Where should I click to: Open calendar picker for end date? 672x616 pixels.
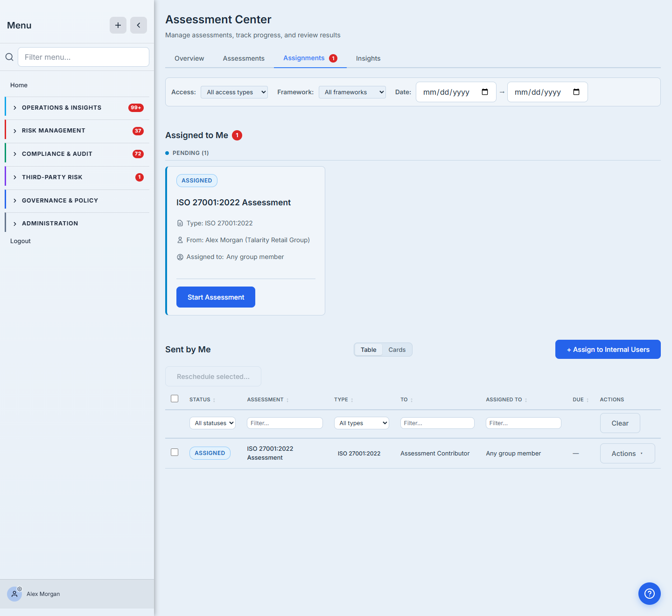(576, 92)
